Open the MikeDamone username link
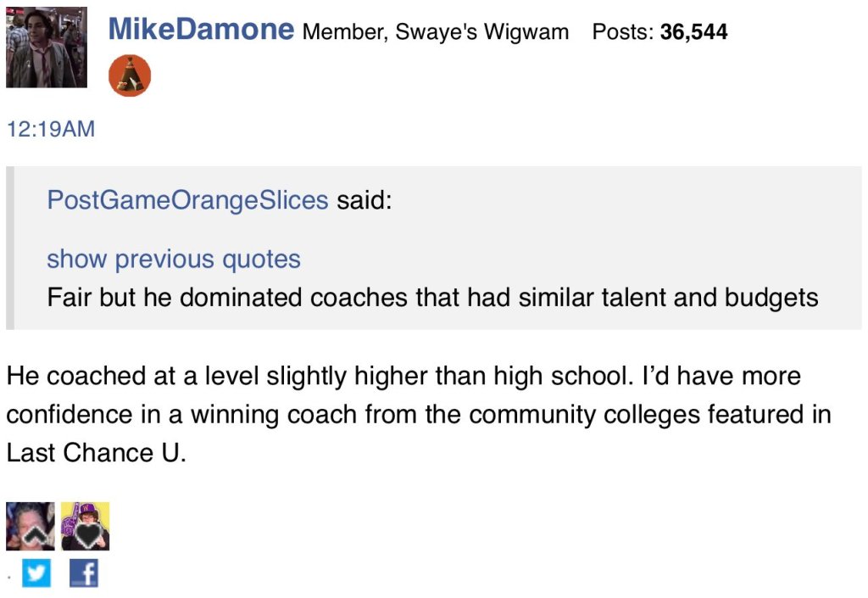 coord(201,31)
